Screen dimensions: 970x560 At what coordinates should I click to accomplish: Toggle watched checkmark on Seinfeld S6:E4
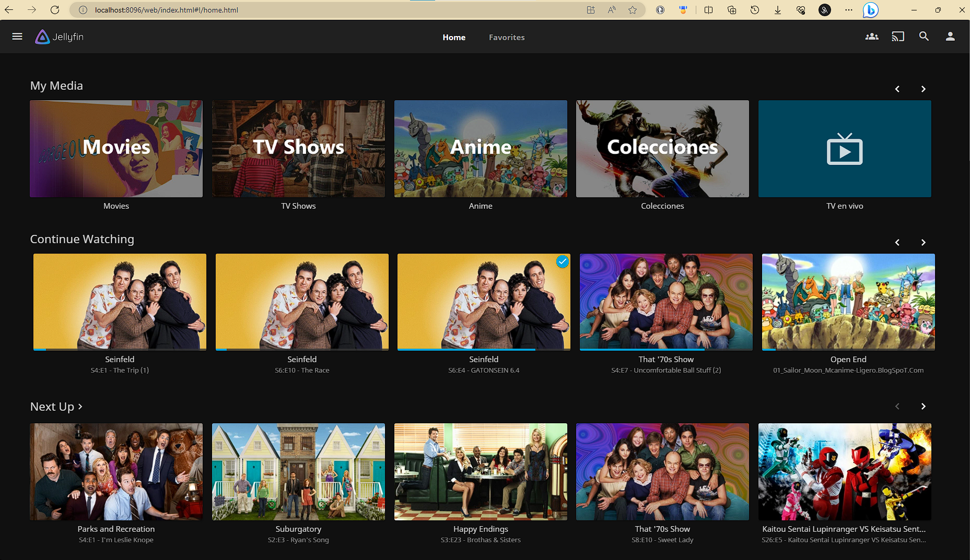pos(562,262)
